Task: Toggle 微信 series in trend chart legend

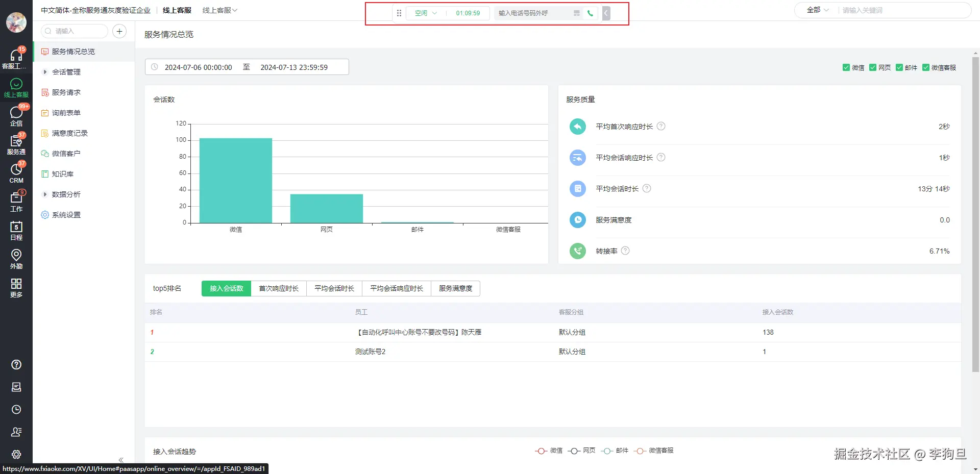Action: (549, 451)
